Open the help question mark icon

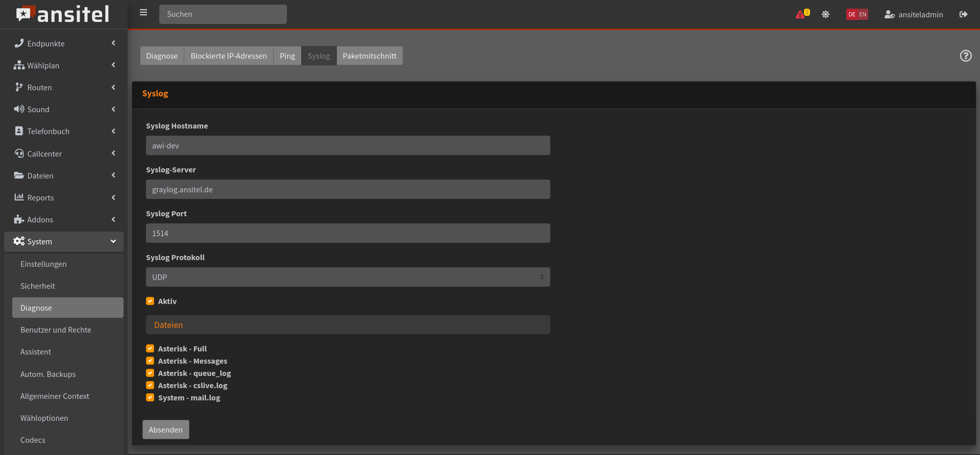coord(965,56)
